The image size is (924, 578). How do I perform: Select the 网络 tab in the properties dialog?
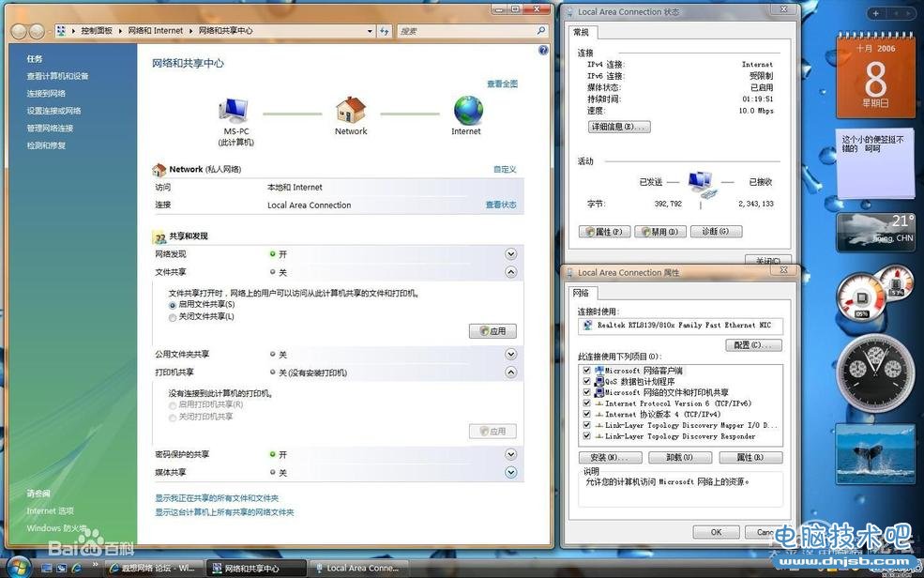(581, 293)
